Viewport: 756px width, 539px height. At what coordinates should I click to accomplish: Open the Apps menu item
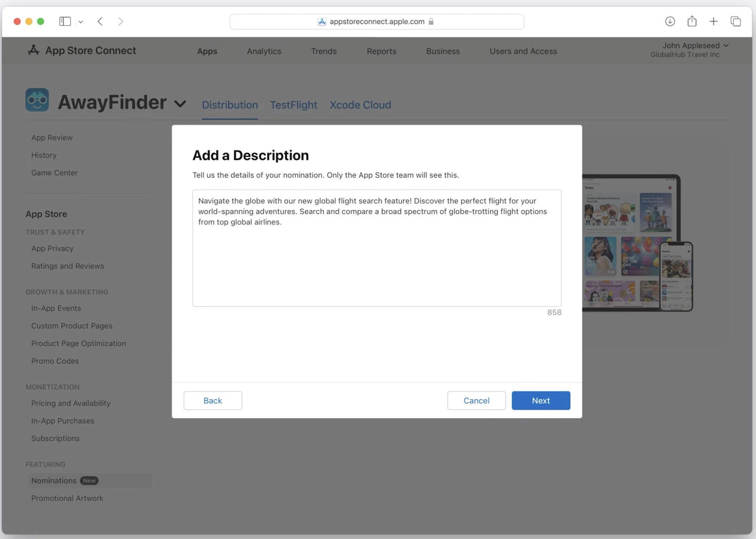pos(207,51)
